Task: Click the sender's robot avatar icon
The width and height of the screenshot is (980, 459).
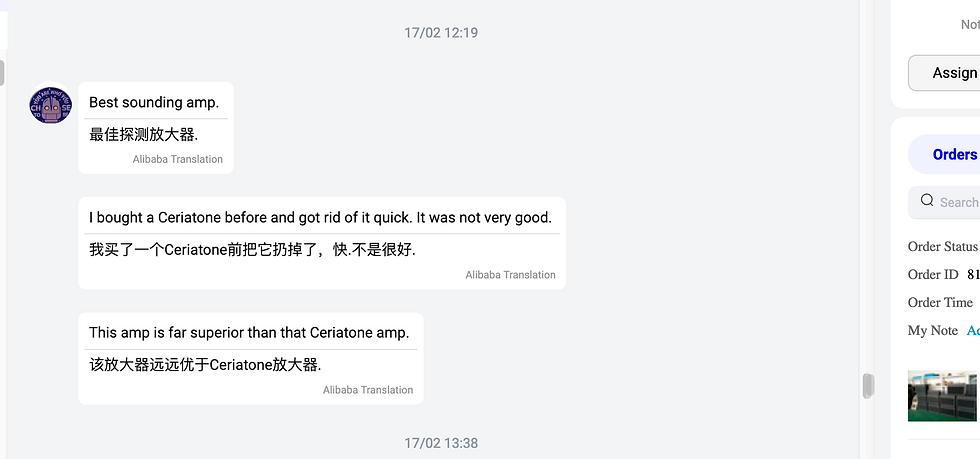Action: click(x=51, y=104)
